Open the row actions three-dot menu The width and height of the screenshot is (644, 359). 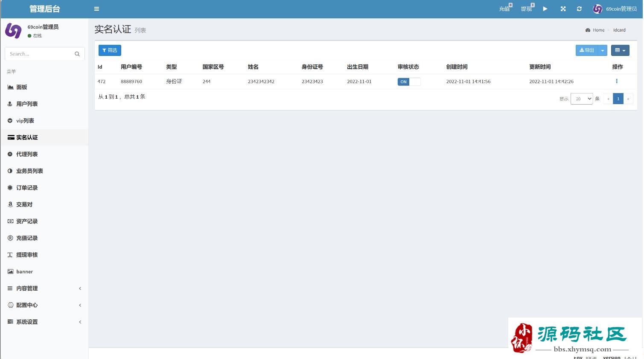pos(617,81)
